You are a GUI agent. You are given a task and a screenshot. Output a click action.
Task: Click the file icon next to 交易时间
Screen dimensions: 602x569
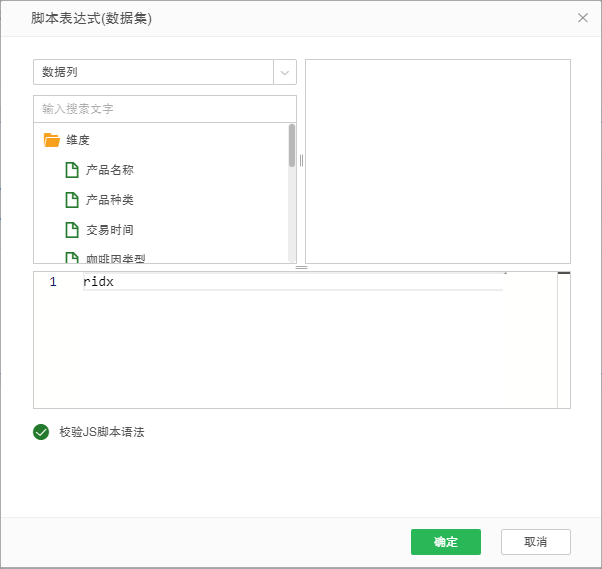coord(71,230)
